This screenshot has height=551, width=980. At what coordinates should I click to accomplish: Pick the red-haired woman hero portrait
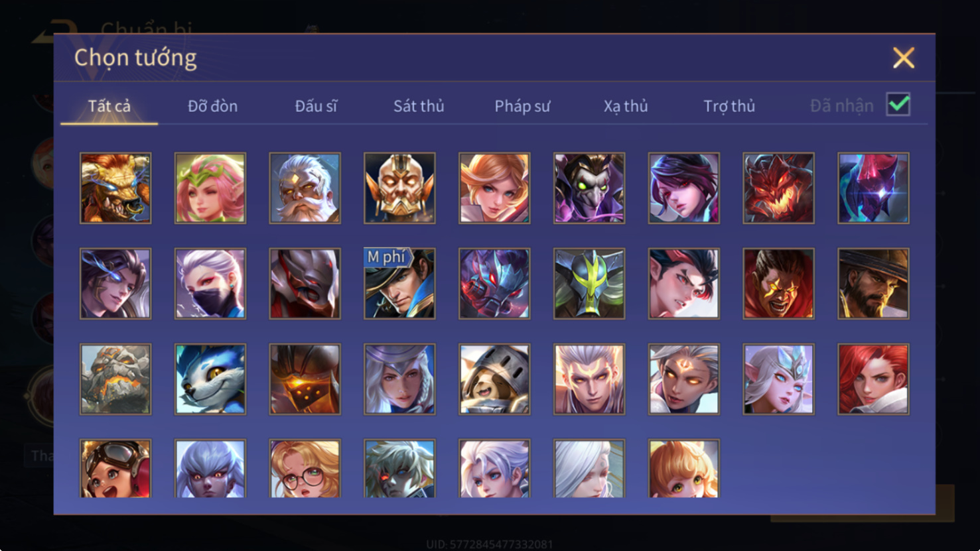coord(873,379)
